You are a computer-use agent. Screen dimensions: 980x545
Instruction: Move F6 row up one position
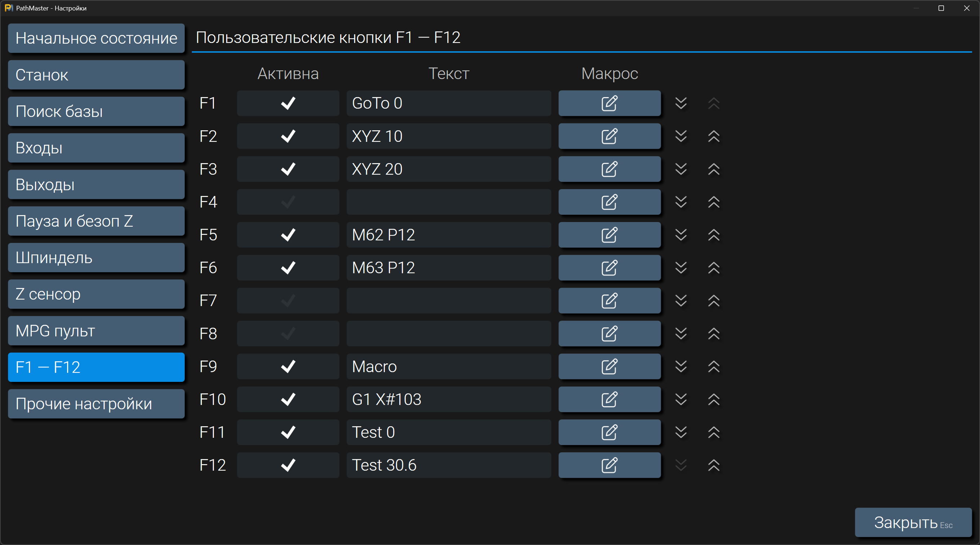(713, 268)
